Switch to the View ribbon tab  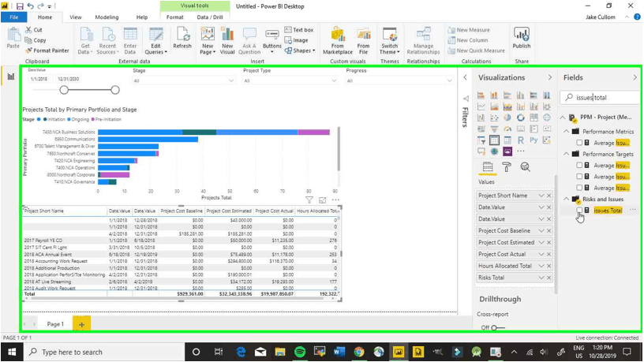[x=76, y=17]
